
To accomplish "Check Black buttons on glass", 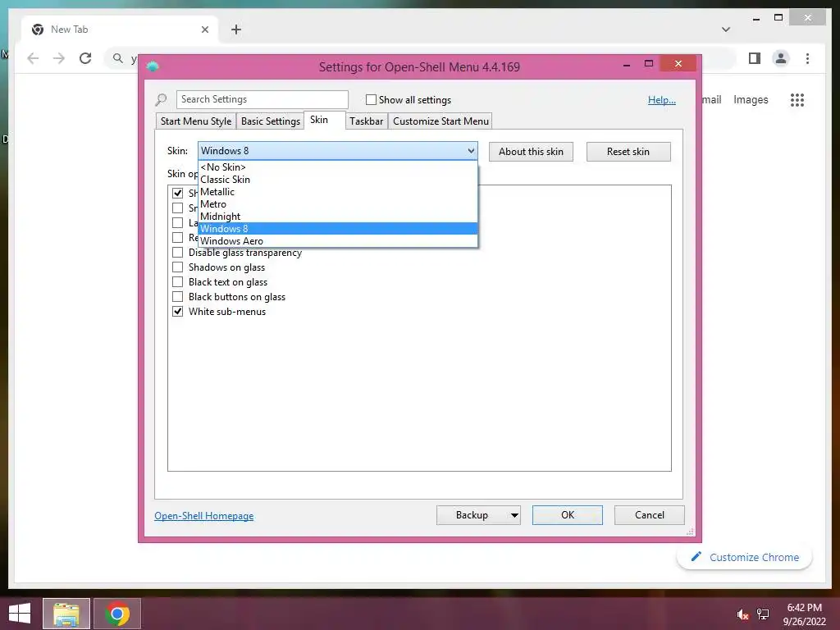I will tap(177, 296).
